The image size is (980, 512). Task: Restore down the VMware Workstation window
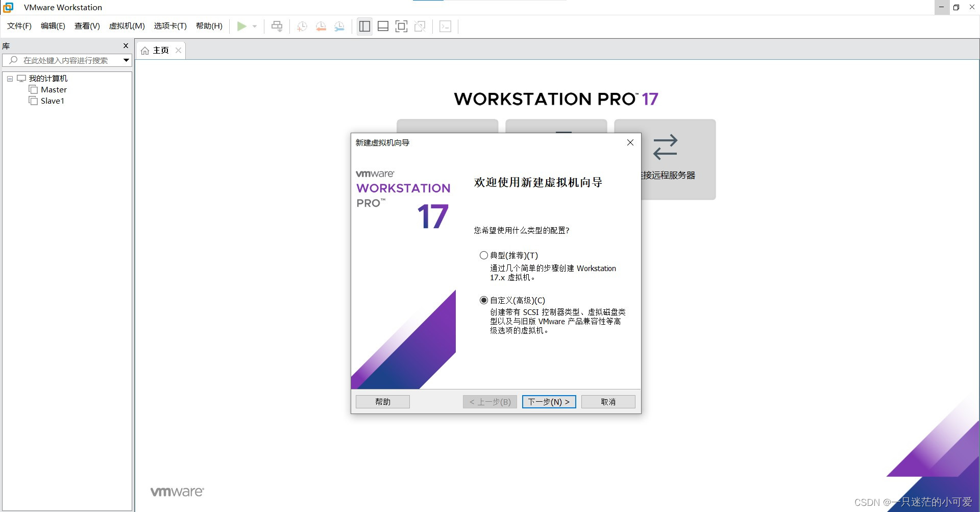(x=957, y=7)
